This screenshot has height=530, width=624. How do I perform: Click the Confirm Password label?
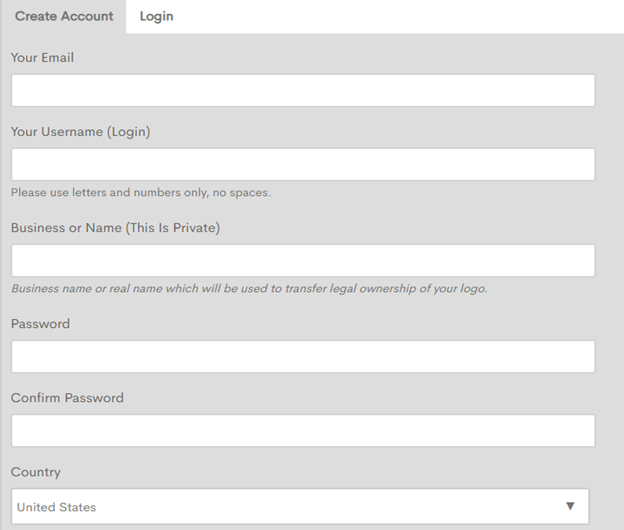tap(67, 398)
